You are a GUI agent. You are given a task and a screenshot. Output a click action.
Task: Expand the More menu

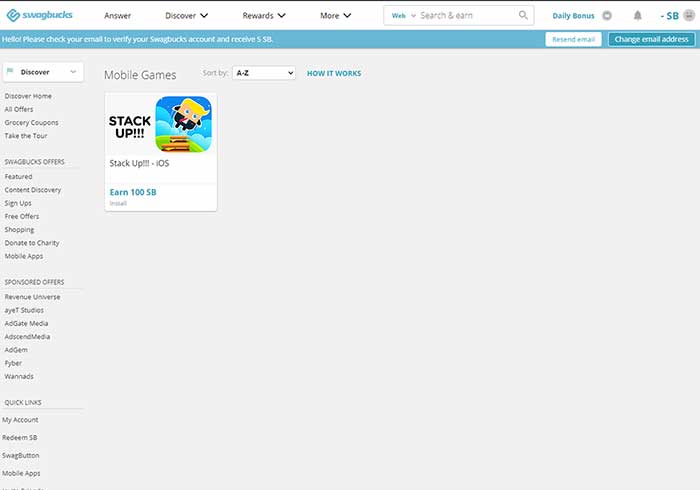[335, 16]
